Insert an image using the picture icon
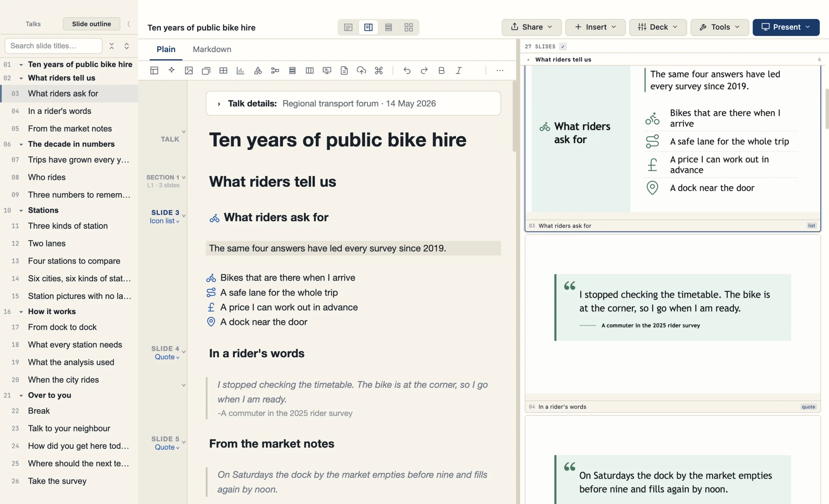The width and height of the screenshot is (829, 504). coord(189,70)
